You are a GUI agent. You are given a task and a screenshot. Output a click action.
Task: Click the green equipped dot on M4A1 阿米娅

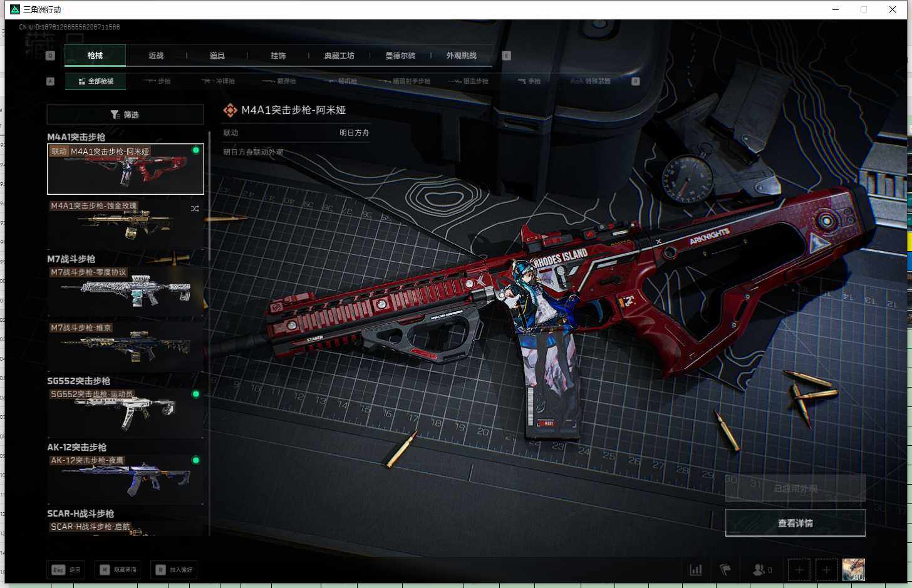(x=196, y=150)
